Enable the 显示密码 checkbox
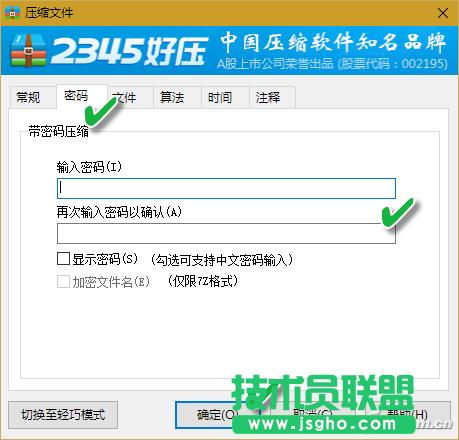Image resolution: width=459 pixels, height=440 pixels. click(x=63, y=259)
